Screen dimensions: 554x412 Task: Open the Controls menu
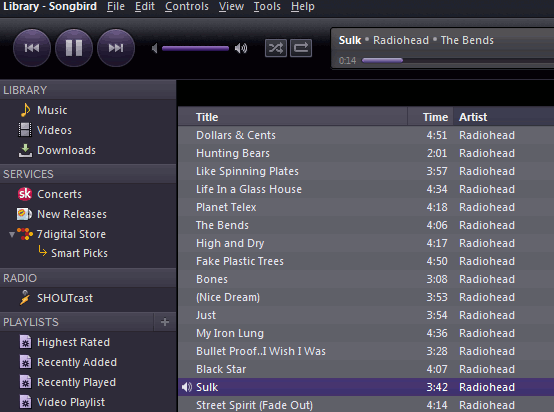click(187, 6)
